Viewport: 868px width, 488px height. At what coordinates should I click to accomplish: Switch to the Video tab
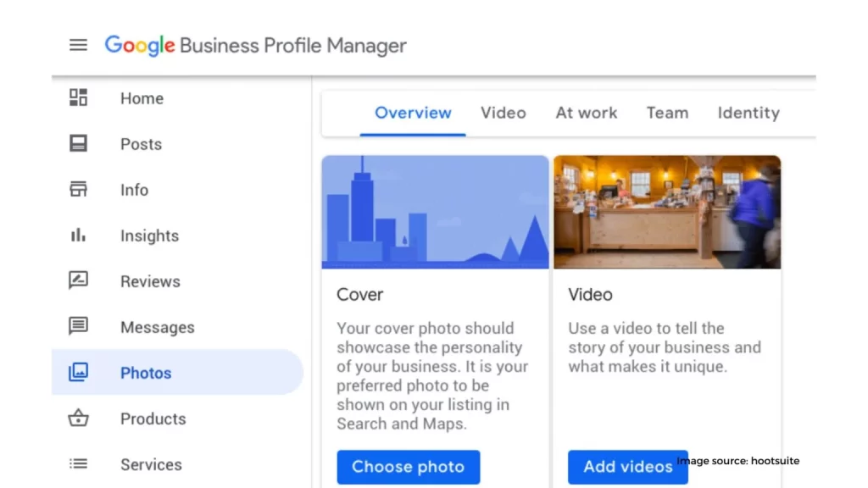point(504,113)
